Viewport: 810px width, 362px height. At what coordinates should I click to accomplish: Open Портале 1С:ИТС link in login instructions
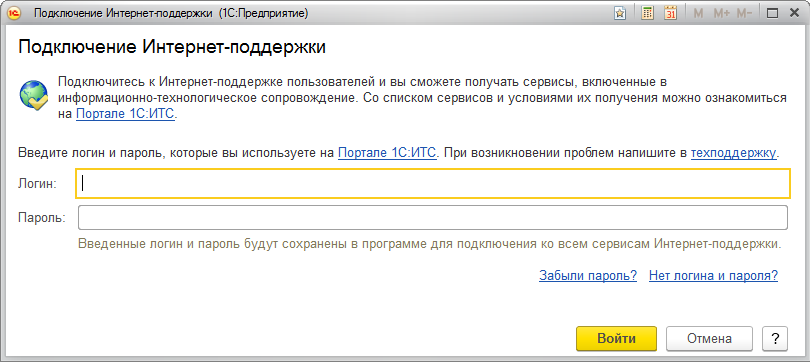tap(388, 153)
